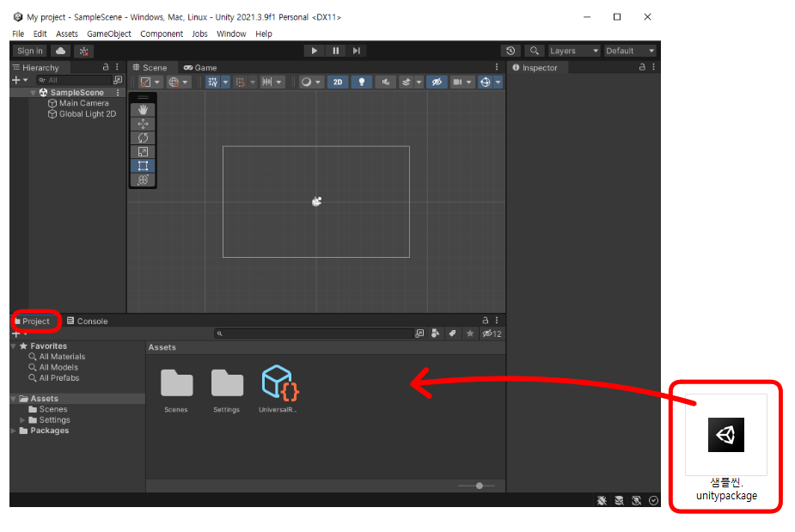Open pivot/center handle position dropdown

point(150,83)
